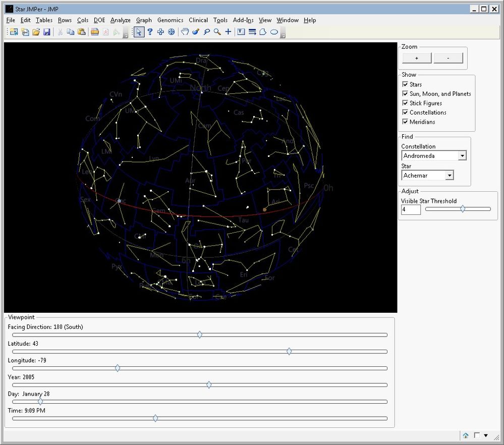The height and width of the screenshot is (445, 504).
Task: Activate the Magnifier zoom tool
Action: 216,32
